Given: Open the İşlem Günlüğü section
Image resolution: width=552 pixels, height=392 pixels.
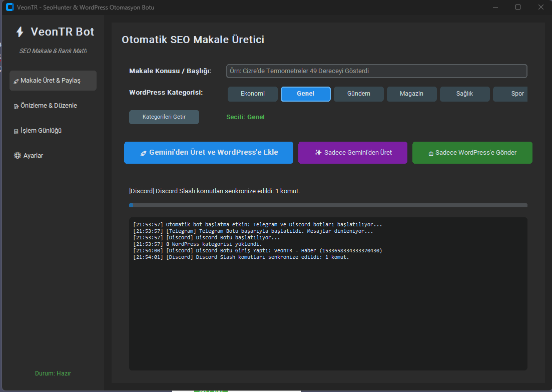Looking at the screenshot, I should [53, 131].
